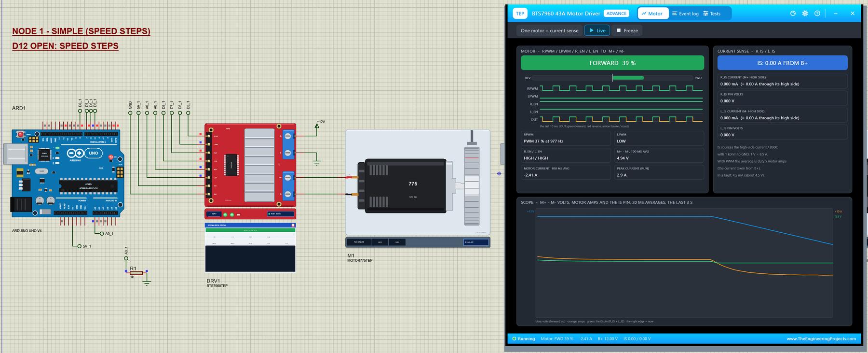Open the Tests tab
The height and width of the screenshot is (353, 868).
coord(712,14)
